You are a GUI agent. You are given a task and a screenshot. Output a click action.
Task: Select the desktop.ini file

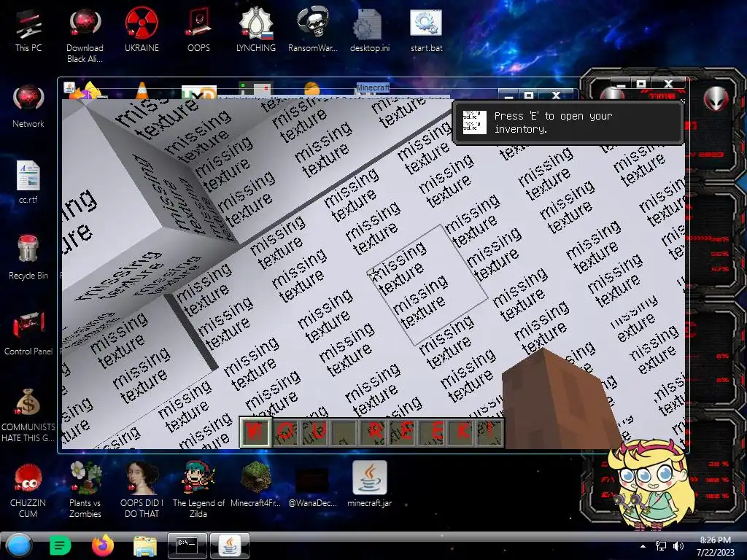point(370,31)
